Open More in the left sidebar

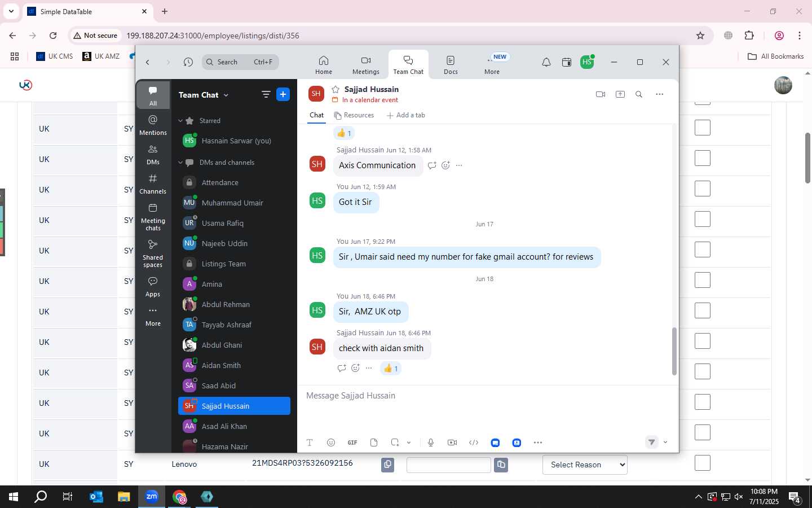tap(153, 316)
